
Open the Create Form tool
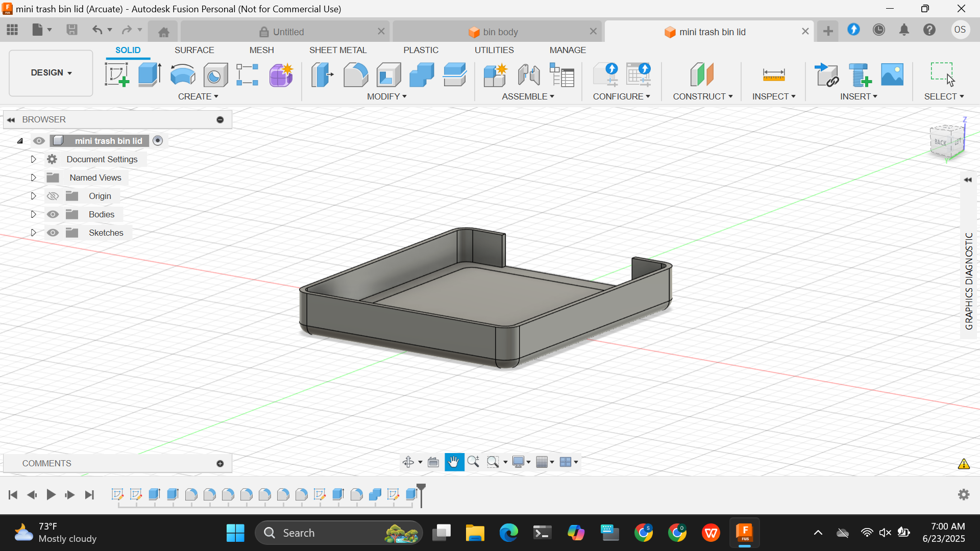tap(281, 75)
